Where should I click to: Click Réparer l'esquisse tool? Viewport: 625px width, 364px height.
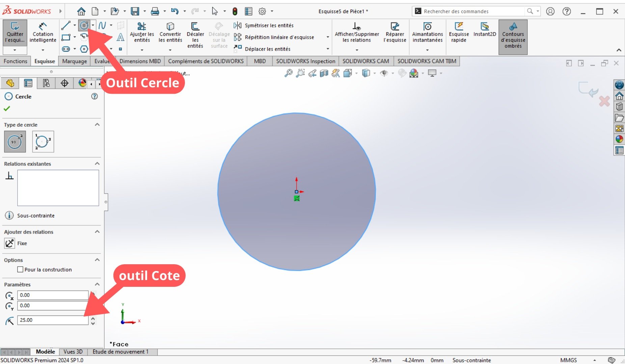coord(395,33)
